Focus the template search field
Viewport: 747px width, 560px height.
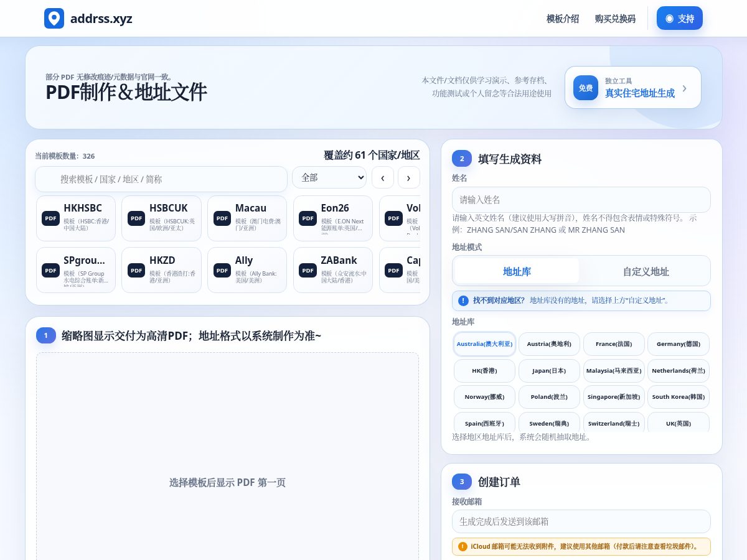pos(161,179)
